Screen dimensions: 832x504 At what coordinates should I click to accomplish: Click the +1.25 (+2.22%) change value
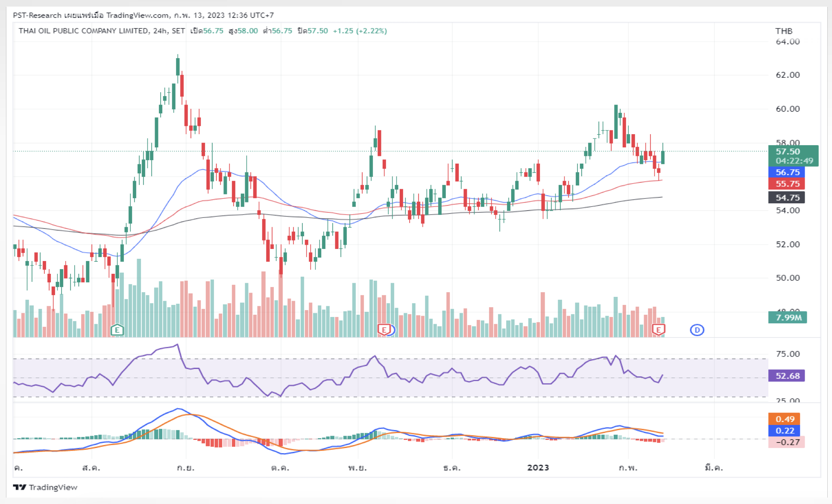(360, 31)
